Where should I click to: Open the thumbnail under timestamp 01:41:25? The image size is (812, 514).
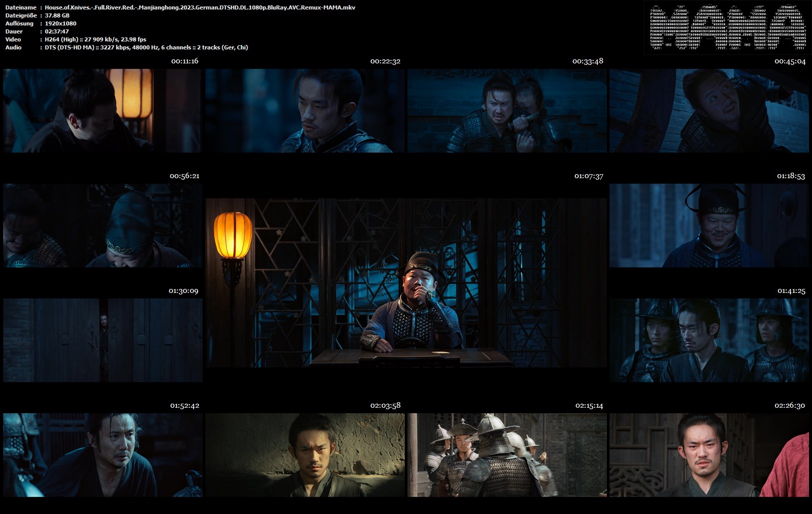coord(709,340)
